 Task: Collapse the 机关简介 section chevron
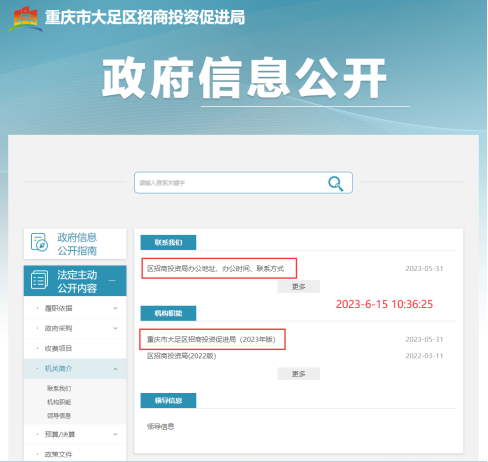(x=115, y=369)
